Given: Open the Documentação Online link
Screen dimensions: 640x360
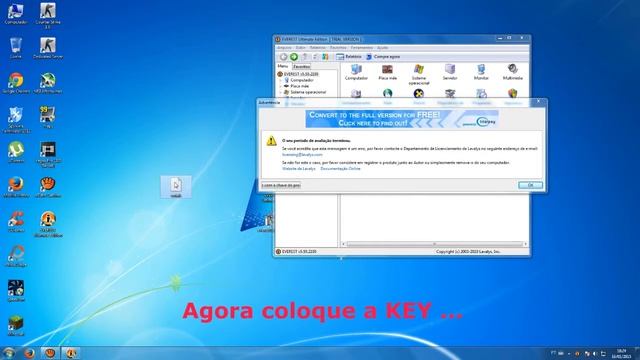Looking at the screenshot, I should (340, 168).
